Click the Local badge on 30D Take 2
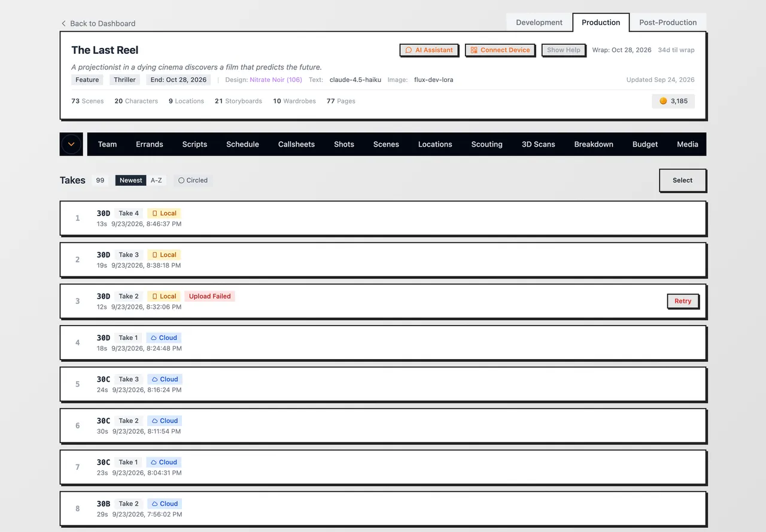 coord(164,296)
